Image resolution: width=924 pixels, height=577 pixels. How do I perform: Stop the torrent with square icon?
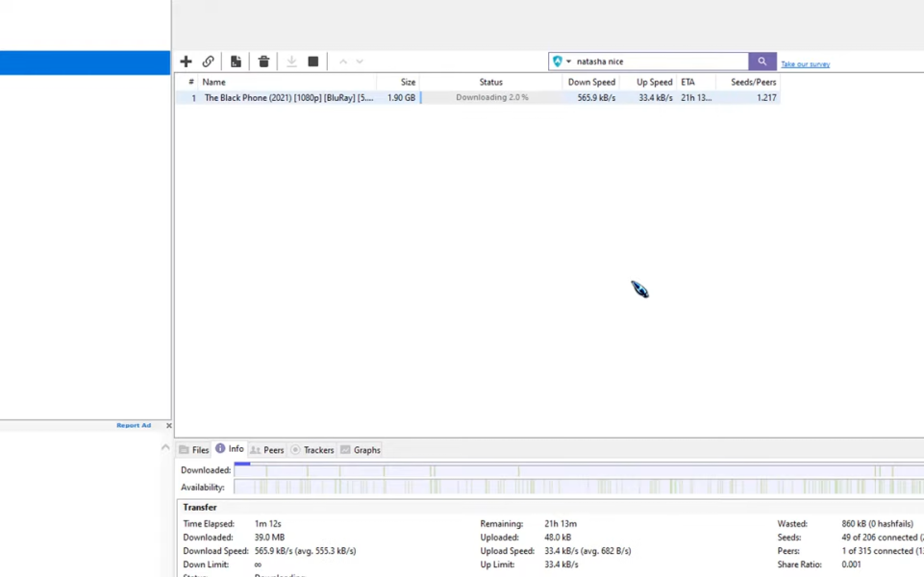coord(312,62)
